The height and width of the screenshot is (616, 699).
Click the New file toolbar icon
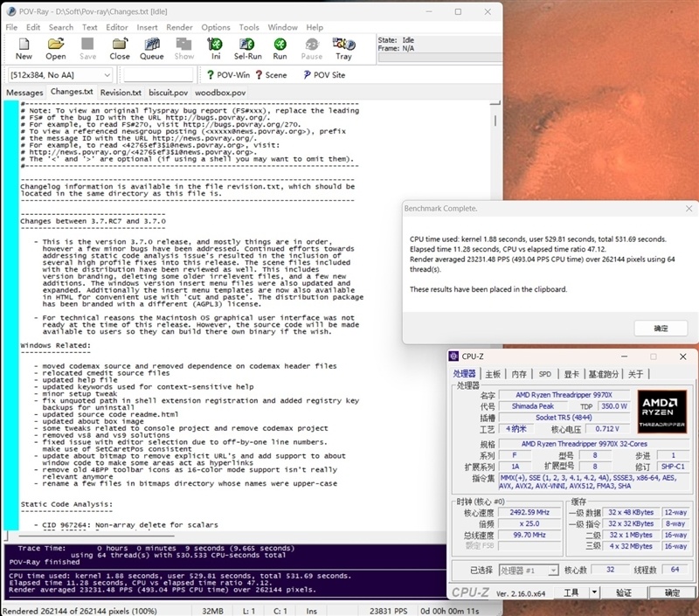[24, 47]
